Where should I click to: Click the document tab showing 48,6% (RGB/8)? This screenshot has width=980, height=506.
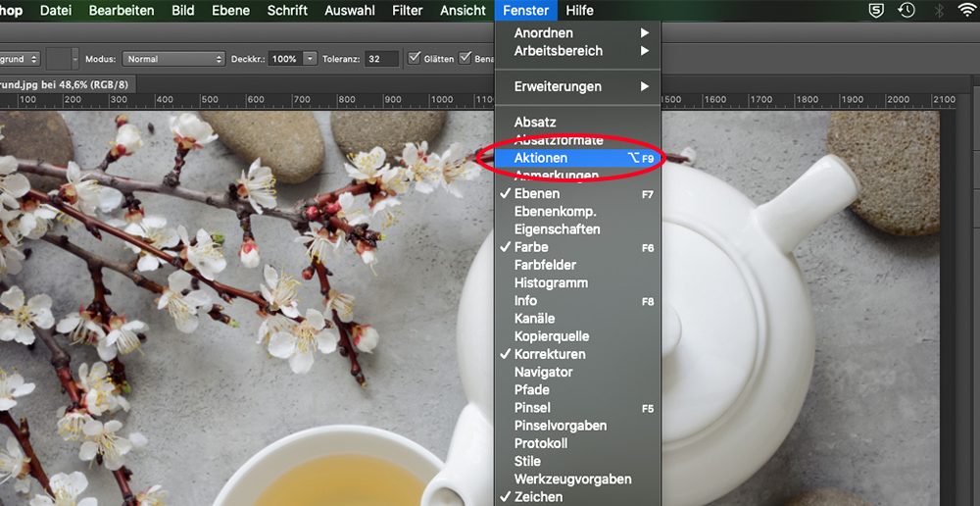pyautogui.click(x=65, y=84)
